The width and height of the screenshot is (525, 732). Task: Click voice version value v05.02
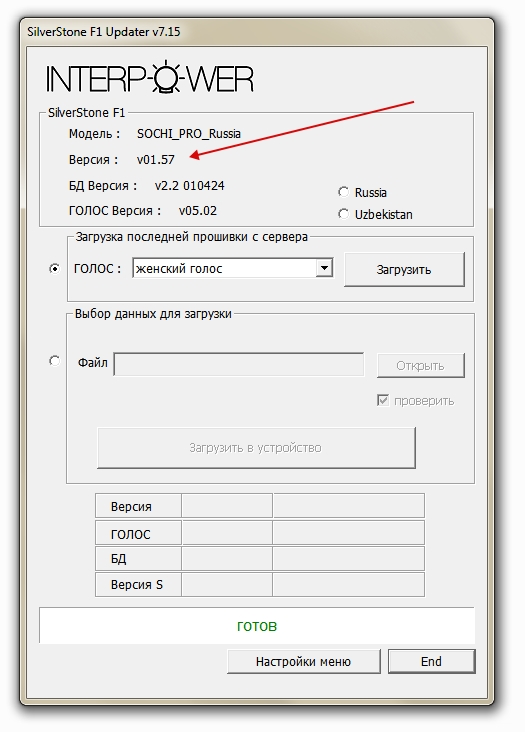(198, 211)
